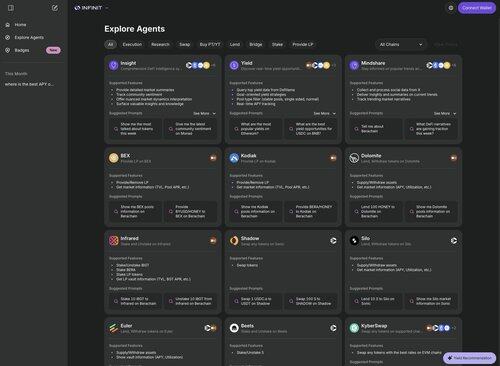Click the settings icon beside Connect Wallet
Screen dimensions: 500x366
(x=451, y=8)
